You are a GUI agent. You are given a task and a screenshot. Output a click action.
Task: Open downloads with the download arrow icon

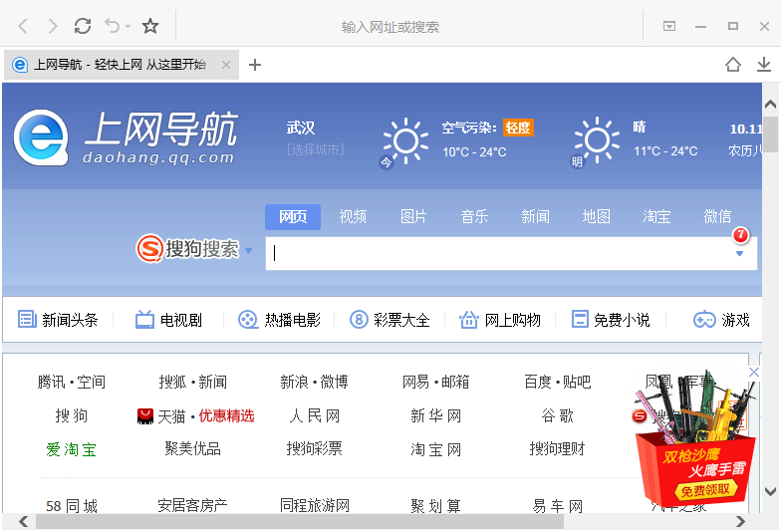pos(763,65)
